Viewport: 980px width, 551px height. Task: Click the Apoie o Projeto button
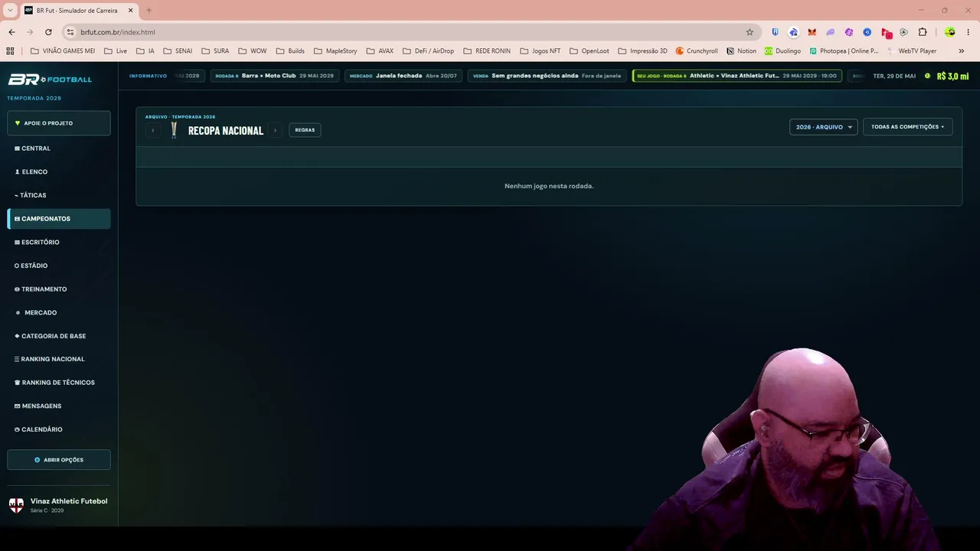[59, 123]
